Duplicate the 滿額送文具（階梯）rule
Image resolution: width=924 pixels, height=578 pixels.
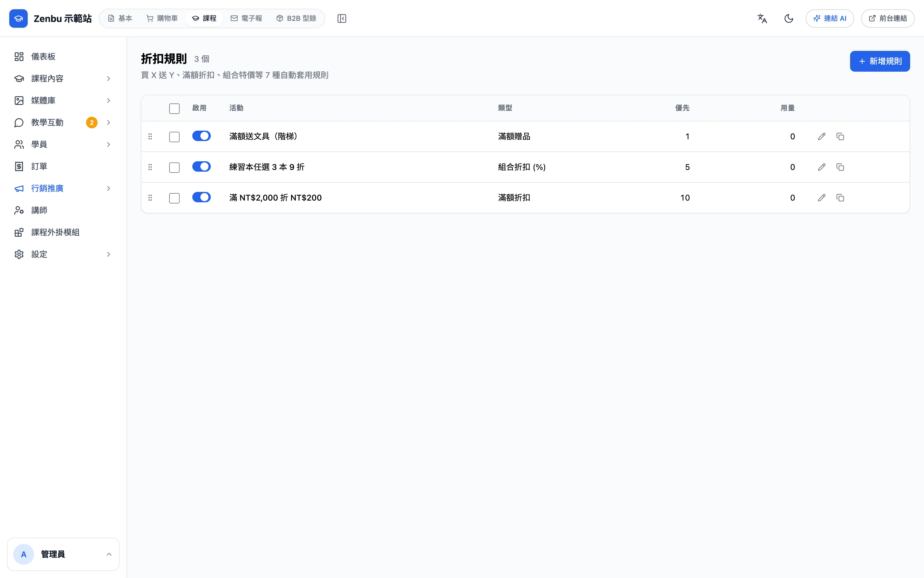840,136
